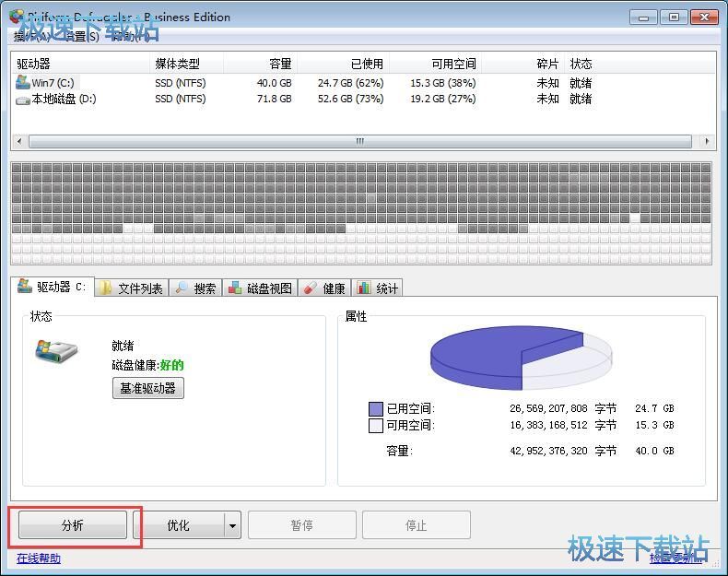728x576 pixels.
Task: Click the 磁盘视图 tab blocks icon
Action: tap(235, 288)
